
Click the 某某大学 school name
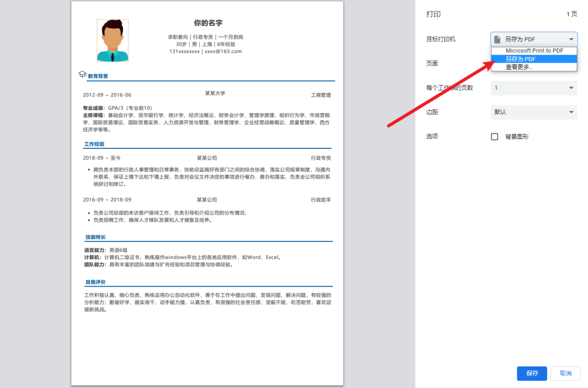(215, 93)
